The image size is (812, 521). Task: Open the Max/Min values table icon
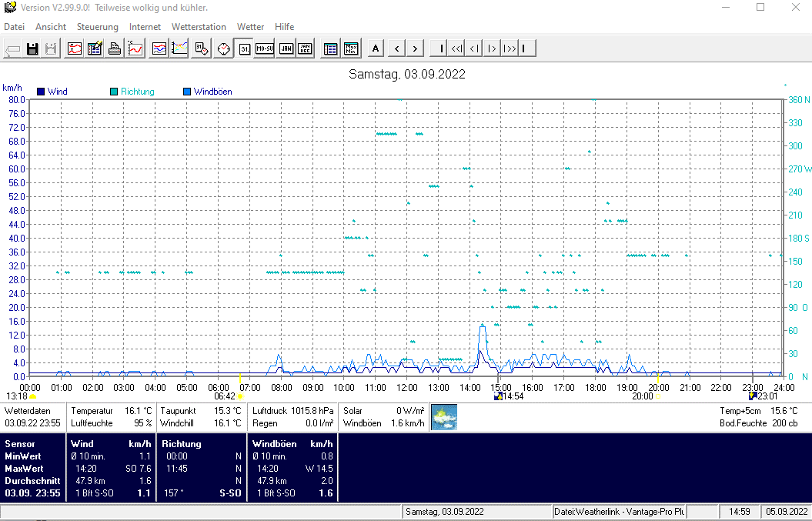pyautogui.click(x=351, y=48)
